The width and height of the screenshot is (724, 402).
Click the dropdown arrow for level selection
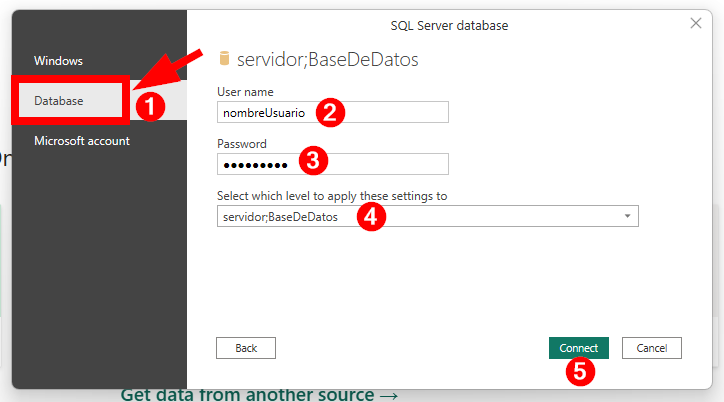pyautogui.click(x=627, y=216)
